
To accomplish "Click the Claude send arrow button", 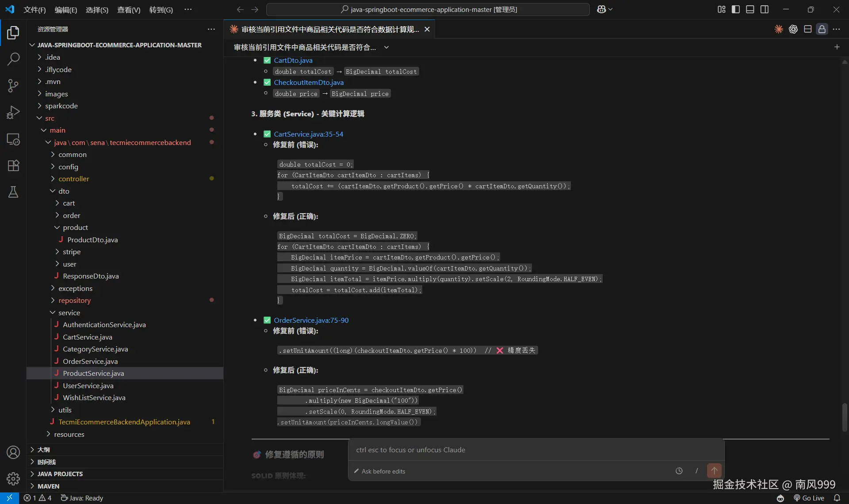I will (714, 471).
